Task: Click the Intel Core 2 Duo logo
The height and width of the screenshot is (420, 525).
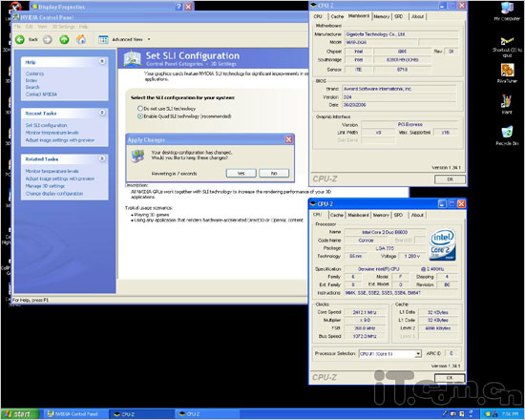Action: (442, 244)
